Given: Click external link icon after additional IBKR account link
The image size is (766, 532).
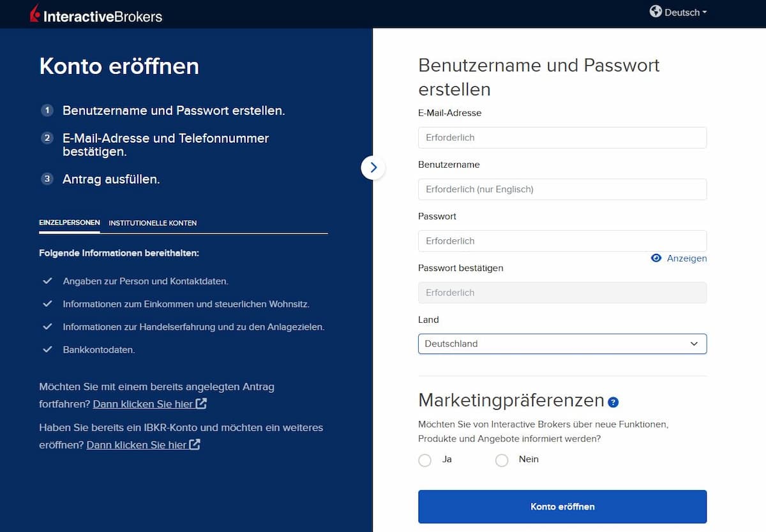Looking at the screenshot, I should tap(195, 445).
